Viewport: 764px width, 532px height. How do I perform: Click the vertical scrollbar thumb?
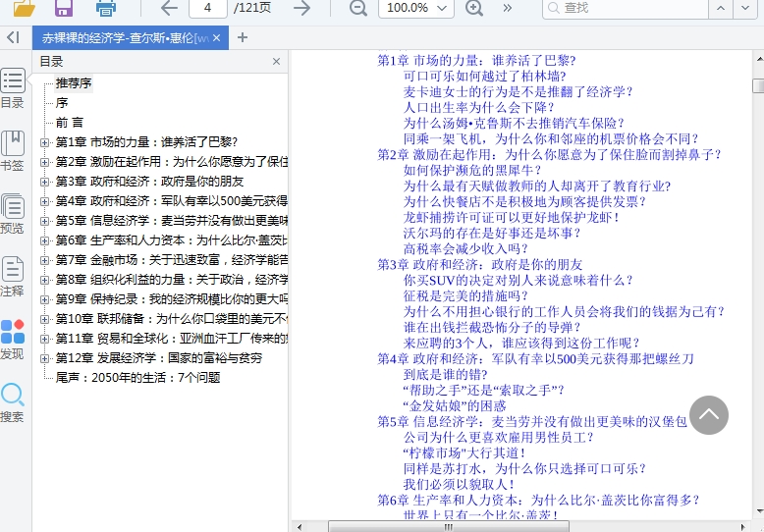click(758, 85)
